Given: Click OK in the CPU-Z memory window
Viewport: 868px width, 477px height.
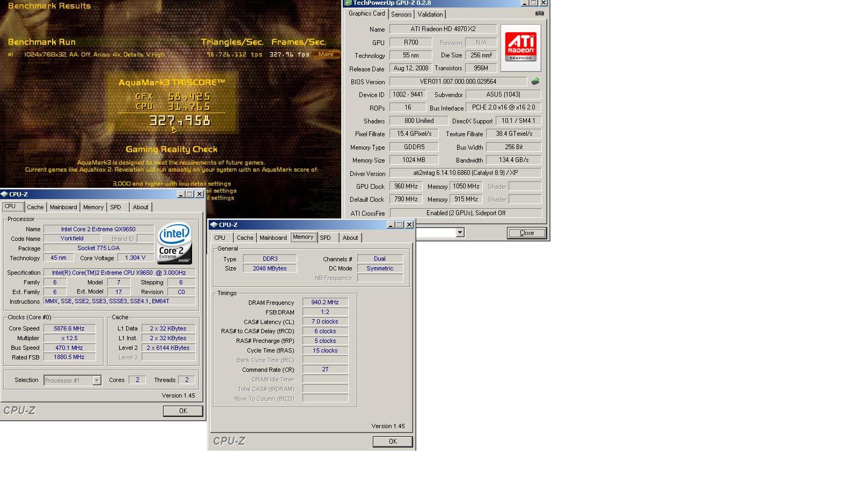Looking at the screenshot, I should click(393, 442).
